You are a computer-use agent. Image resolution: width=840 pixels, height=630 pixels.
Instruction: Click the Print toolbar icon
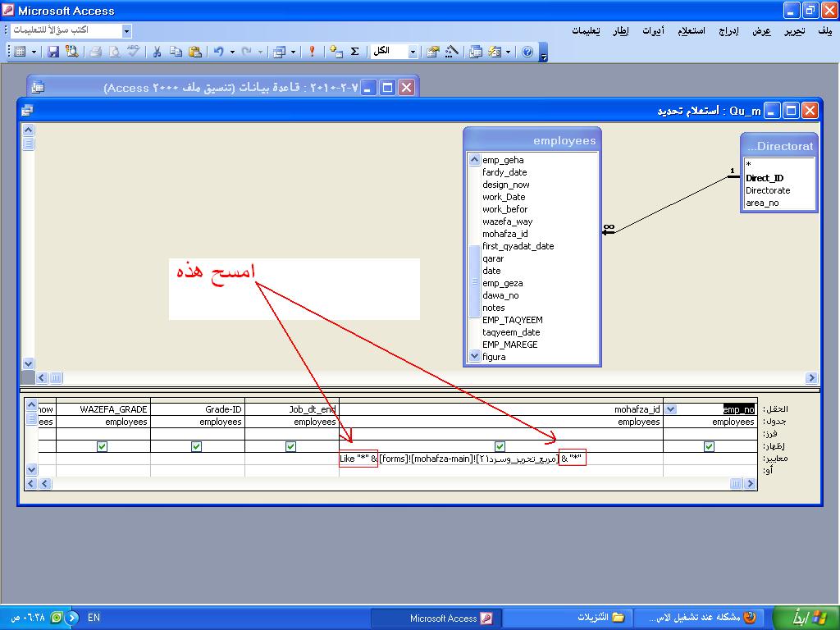pos(95,52)
